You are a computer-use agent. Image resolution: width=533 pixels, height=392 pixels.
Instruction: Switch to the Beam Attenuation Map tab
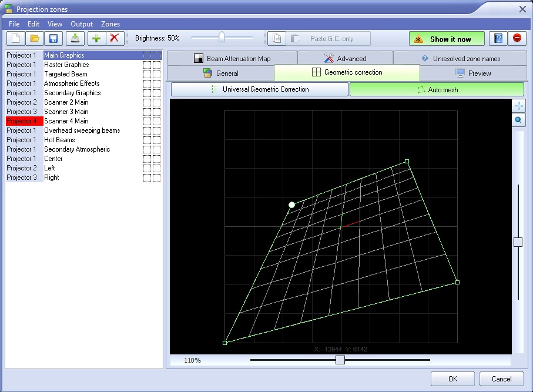point(232,59)
